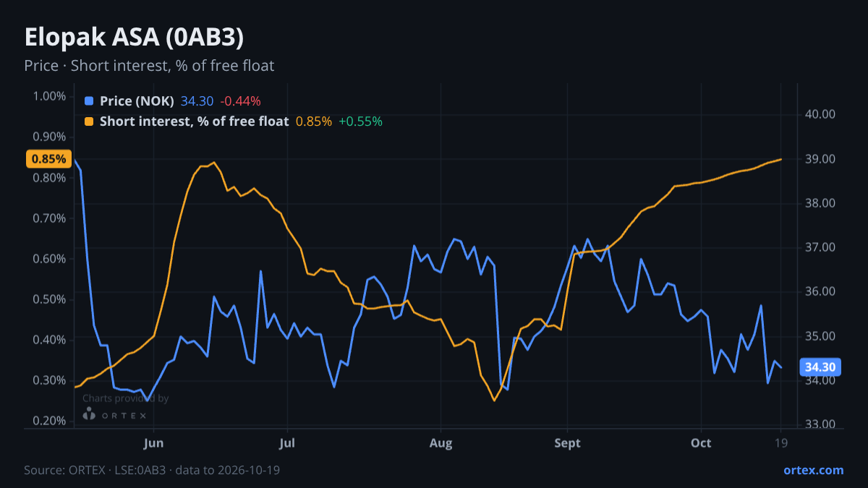Open the ortex.com link
This screenshot has width=868, height=488.
[x=813, y=470]
